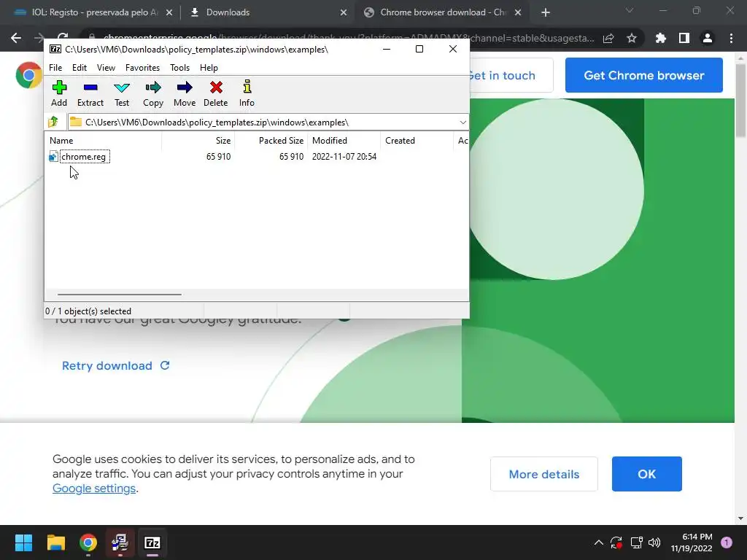Go back in Chrome browser
The width and height of the screenshot is (747, 560).
click(16, 38)
